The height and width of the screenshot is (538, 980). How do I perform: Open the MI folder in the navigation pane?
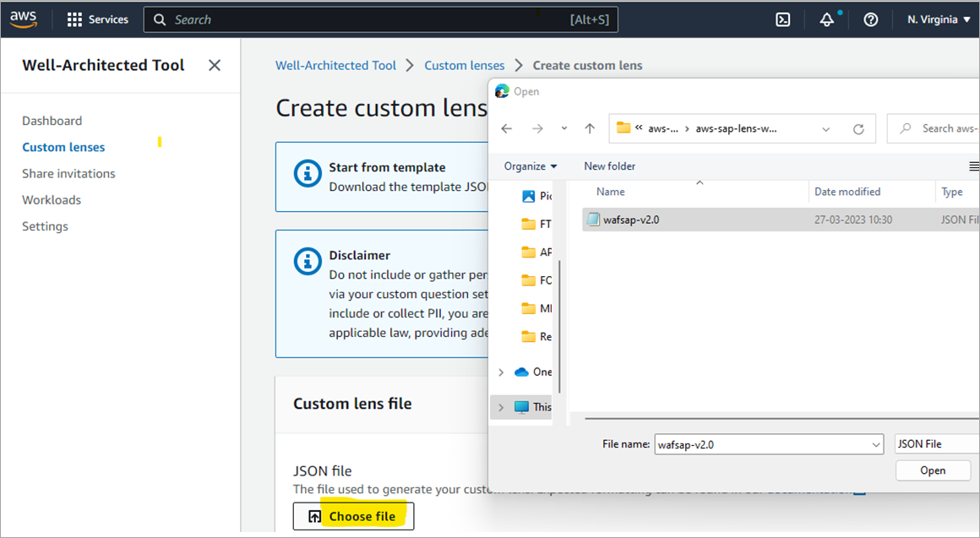(x=536, y=308)
